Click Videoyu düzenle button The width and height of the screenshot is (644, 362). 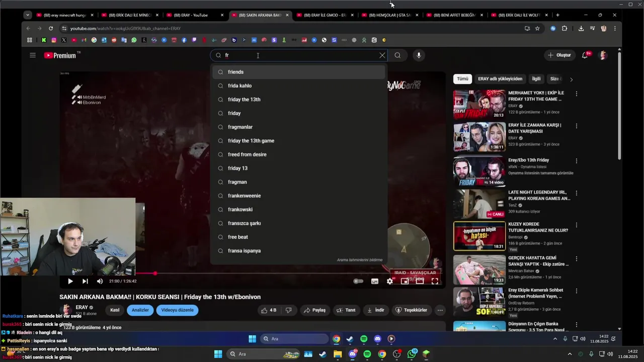pos(177,310)
